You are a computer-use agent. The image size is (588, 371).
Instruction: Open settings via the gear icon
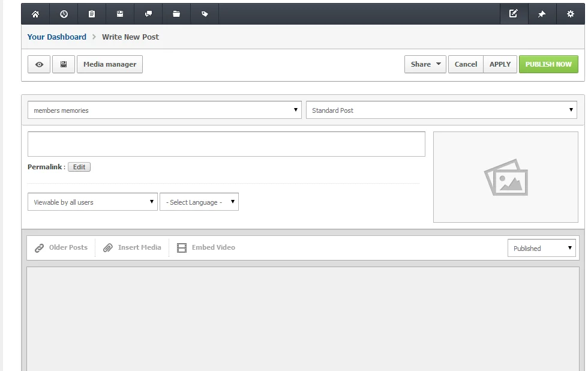pyautogui.click(x=570, y=14)
